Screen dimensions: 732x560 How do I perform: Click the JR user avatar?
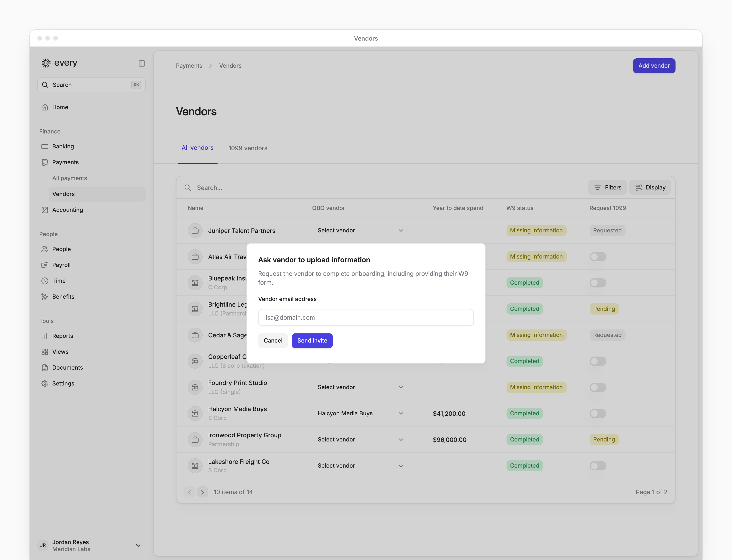click(43, 545)
